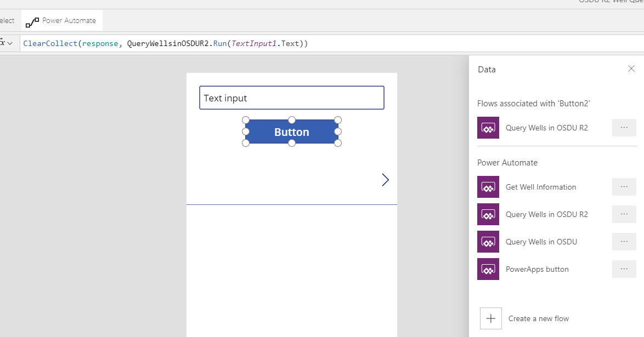644x337 pixels.
Task: Select the Power Automate list Query Wells in OSDU R2 name
Action: tap(547, 214)
